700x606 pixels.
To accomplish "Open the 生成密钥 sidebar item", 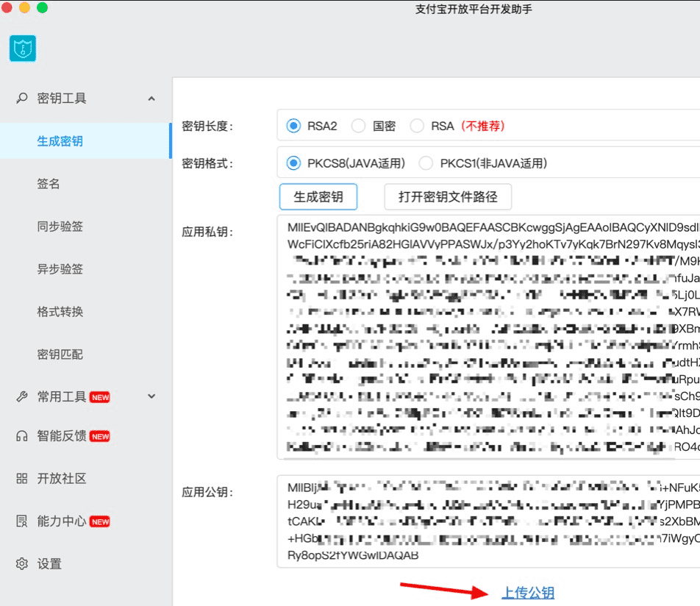I will pyautogui.click(x=86, y=141).
